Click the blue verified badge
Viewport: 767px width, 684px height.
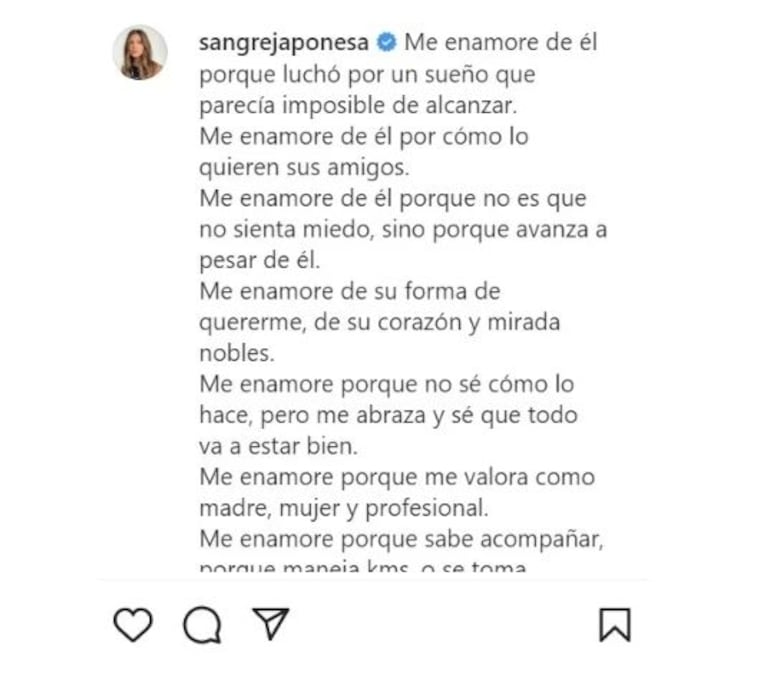[386, 42]
